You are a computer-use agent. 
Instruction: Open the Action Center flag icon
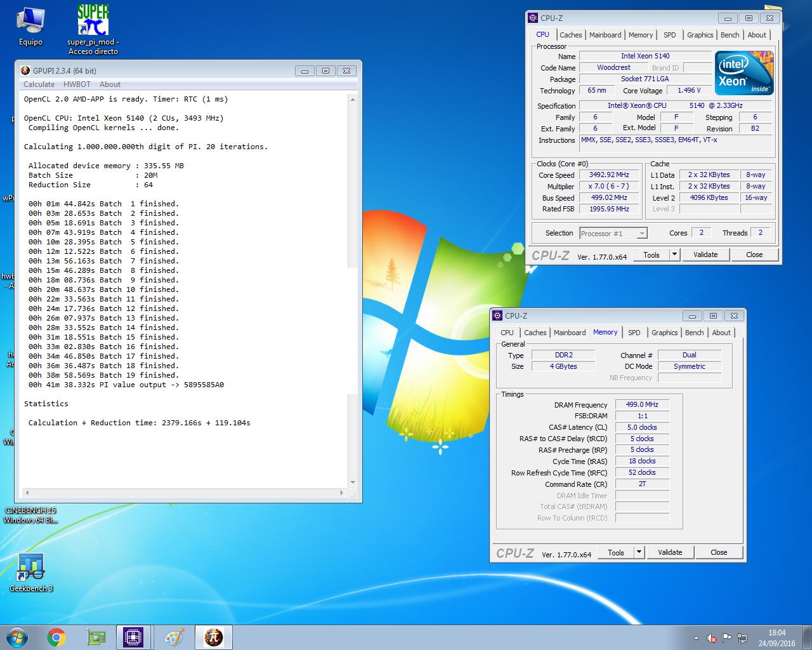(727, 638)
